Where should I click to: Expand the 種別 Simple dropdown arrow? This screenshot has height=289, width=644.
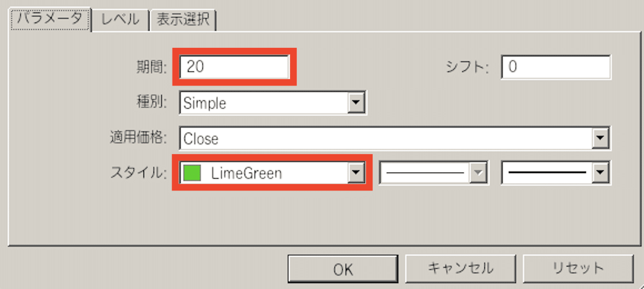click(x=356, y=103)
